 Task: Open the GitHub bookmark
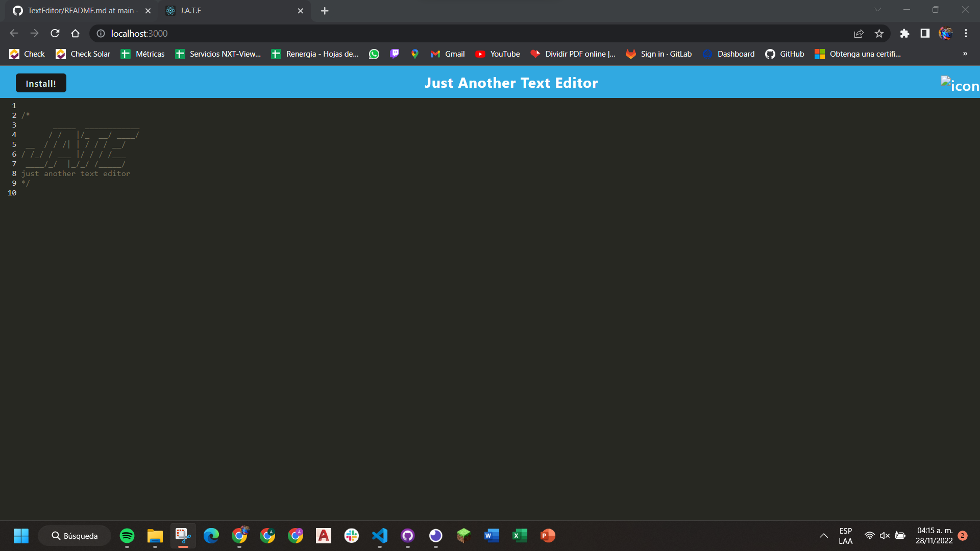pos(784,54)
